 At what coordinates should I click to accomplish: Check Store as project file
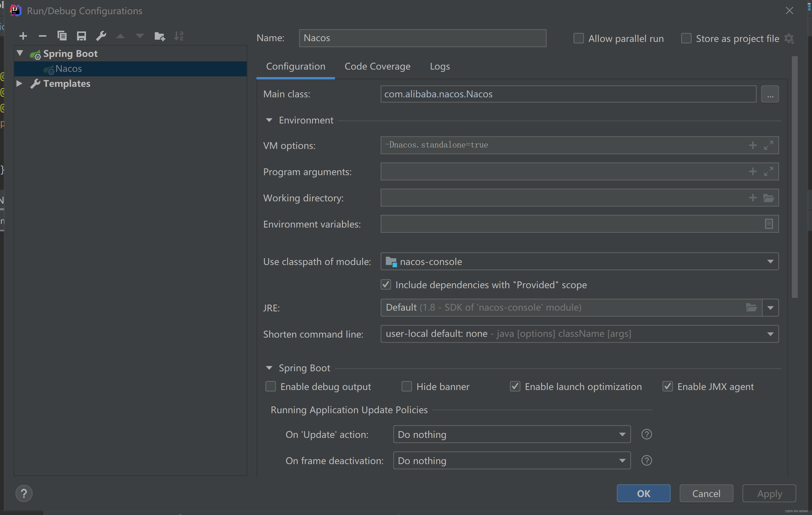(x=686, y=38)
